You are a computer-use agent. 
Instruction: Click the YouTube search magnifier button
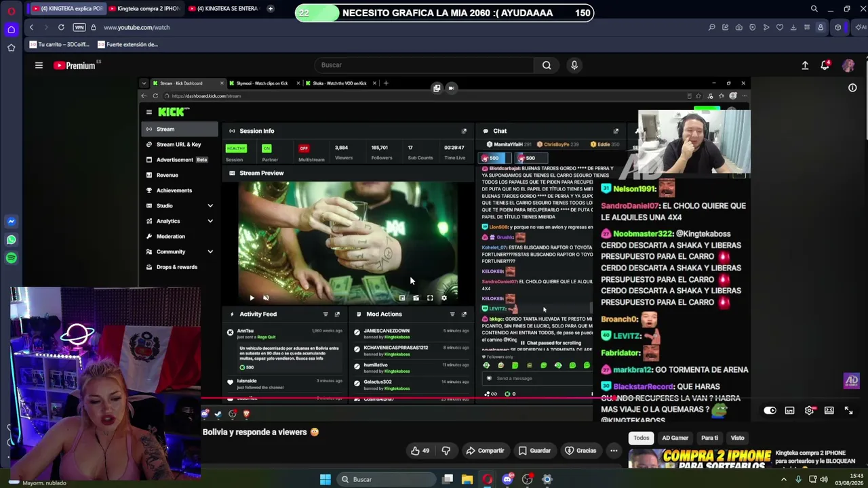click(x=547, y=65)
